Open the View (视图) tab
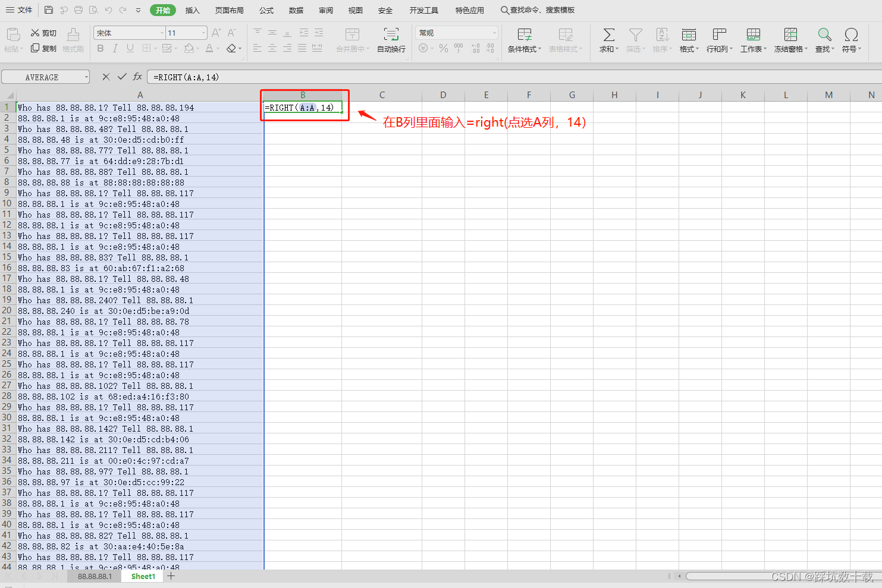Image resolution: width=882 pixels, height=588 pixels. click(x=356, y=10)
